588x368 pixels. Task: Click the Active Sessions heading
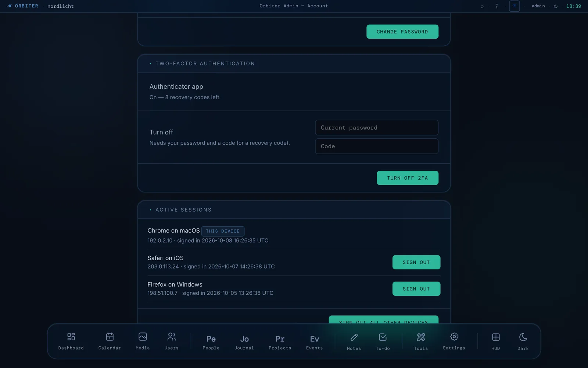[x=183, y=210]
